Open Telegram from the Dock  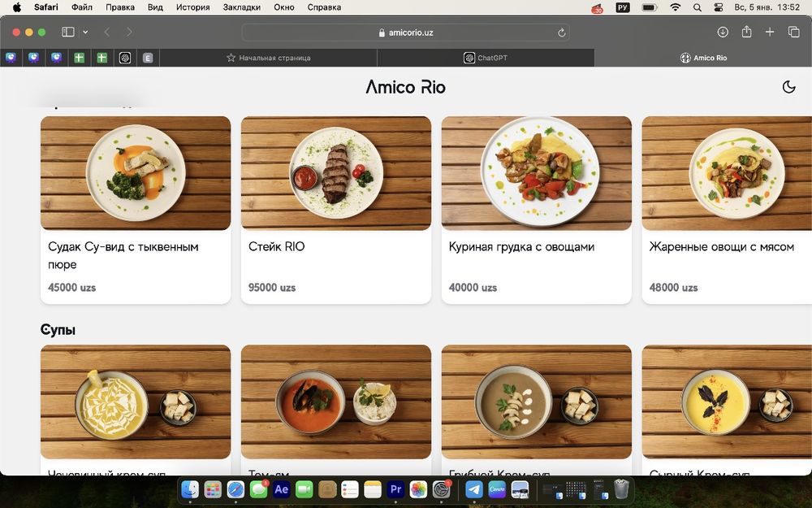pos(474,488)
